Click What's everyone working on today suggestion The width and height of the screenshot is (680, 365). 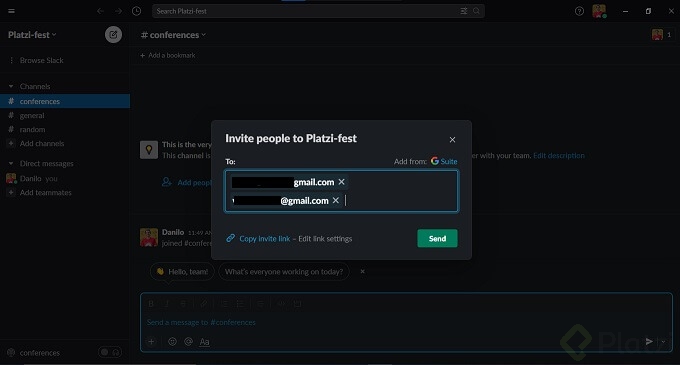pos(284,272)
